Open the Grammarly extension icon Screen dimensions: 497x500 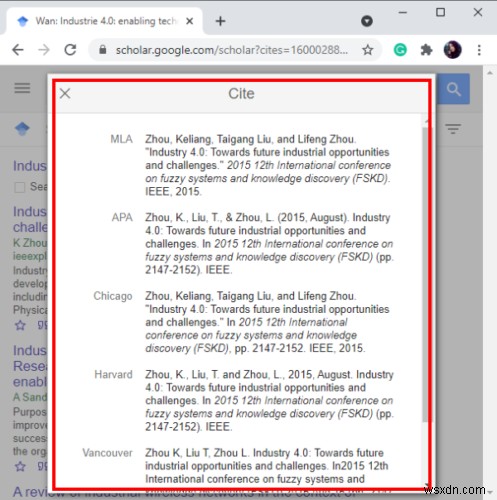[400, 50]
